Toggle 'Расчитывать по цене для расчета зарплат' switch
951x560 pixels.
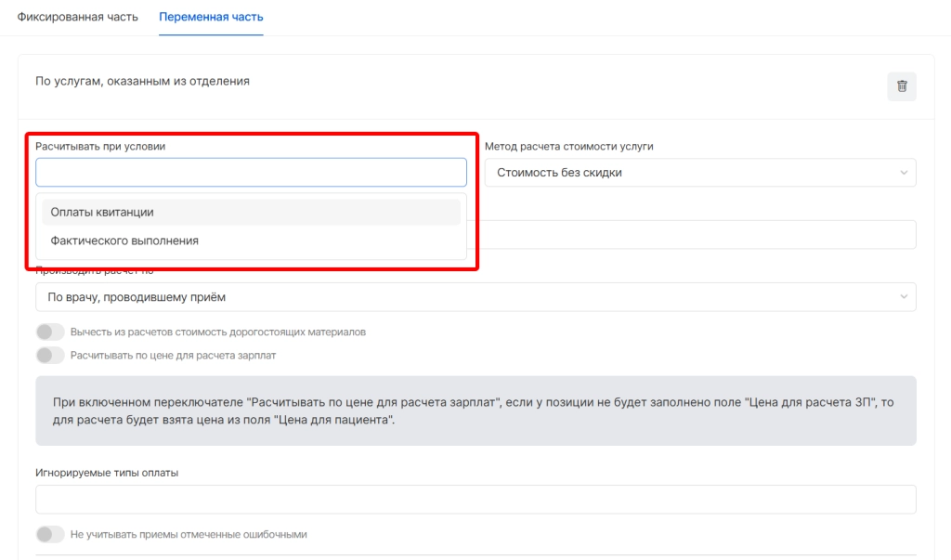pos(50,355)
